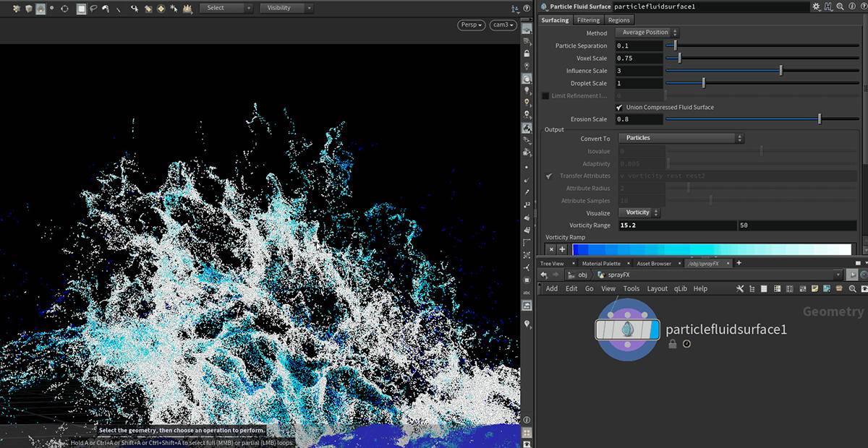Toggle the blue display flag on particlefluidsurface1
The height and width of the screenshot is (448, 868).
pyautogui.click(x=654, y=330)
